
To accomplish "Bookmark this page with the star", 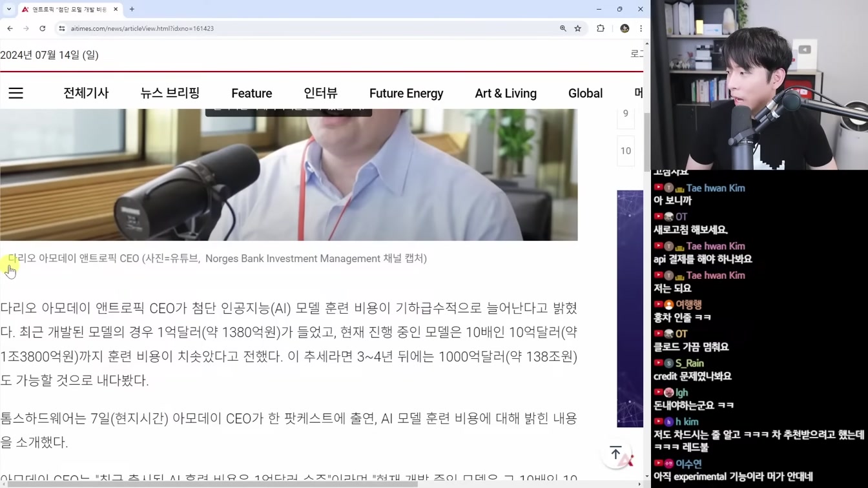I will (x=578, y=28).
